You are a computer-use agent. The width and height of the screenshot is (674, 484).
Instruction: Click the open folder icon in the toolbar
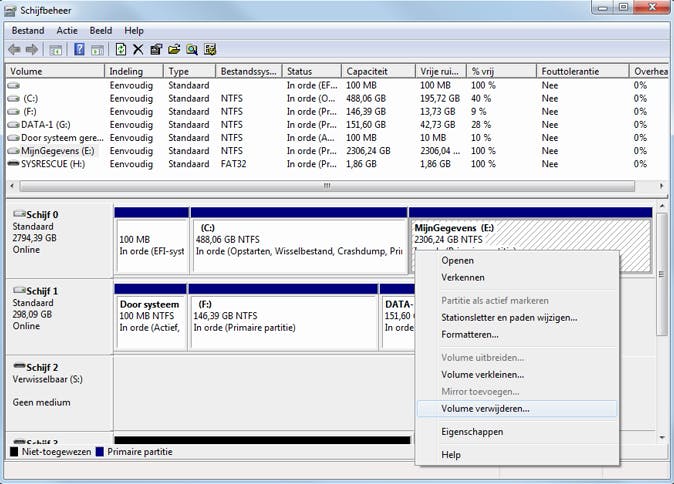click(174, 49)
